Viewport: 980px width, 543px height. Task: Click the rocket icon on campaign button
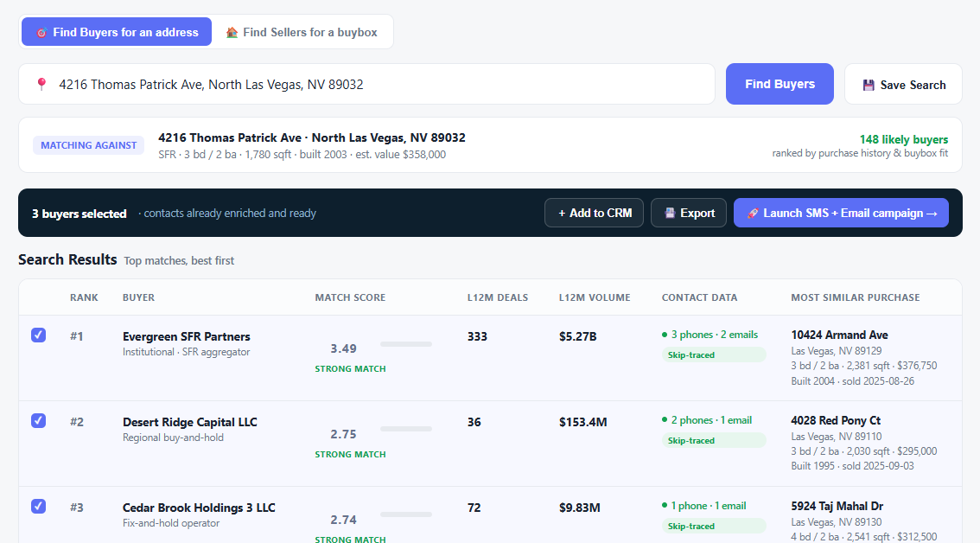[x=753, y=214]
